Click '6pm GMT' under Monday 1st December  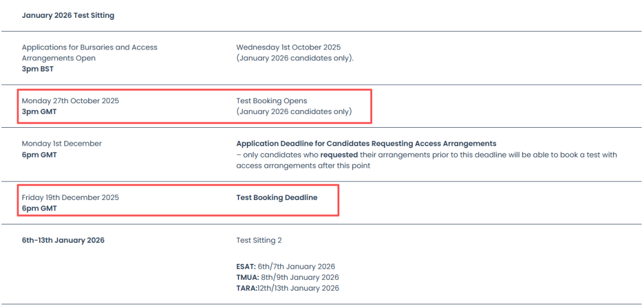pyautogui.click(x=39, y=155)
